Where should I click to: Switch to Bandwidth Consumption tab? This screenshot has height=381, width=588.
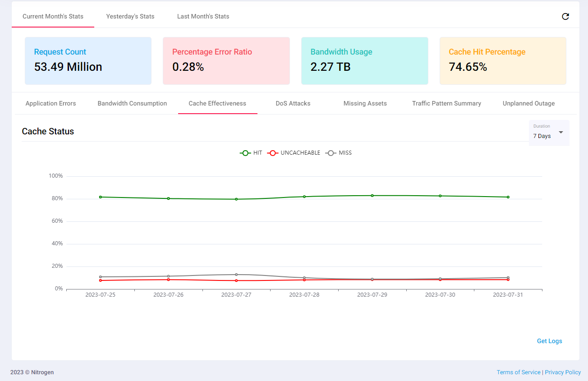(x=132, y=103)
